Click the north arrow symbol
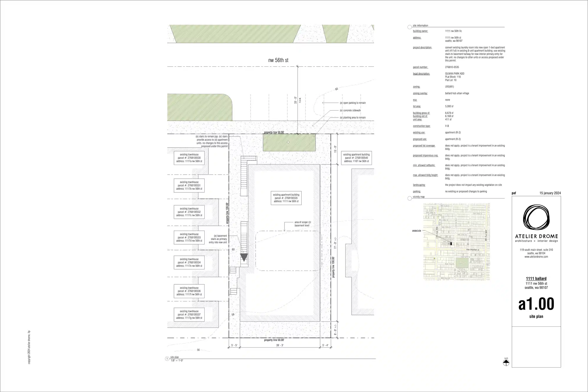588x392 pixels. 506,363
